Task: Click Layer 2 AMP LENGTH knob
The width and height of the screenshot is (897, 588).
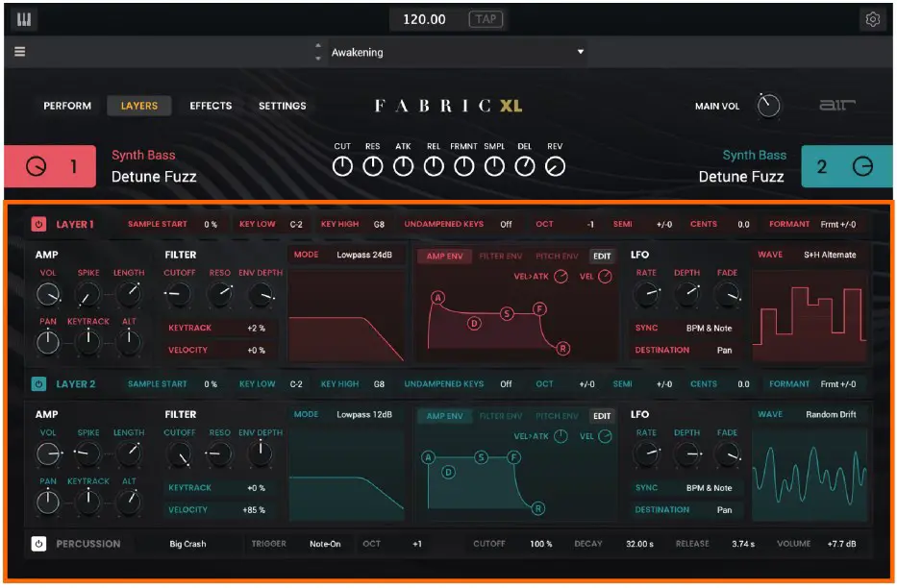Action: 129,454
